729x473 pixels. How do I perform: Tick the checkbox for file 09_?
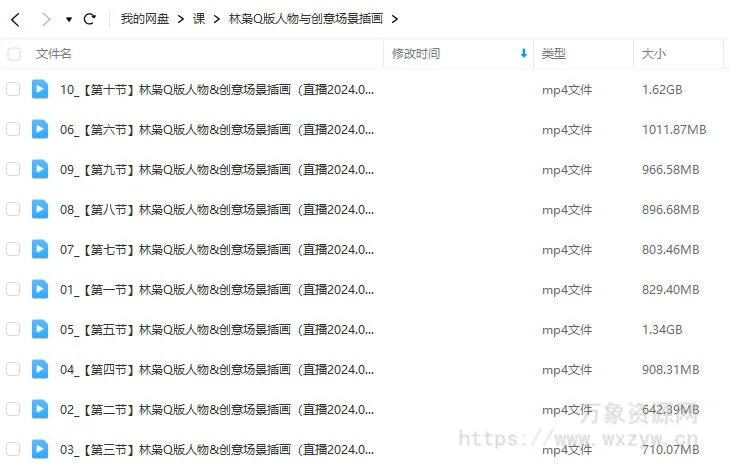tap(13, 169)
